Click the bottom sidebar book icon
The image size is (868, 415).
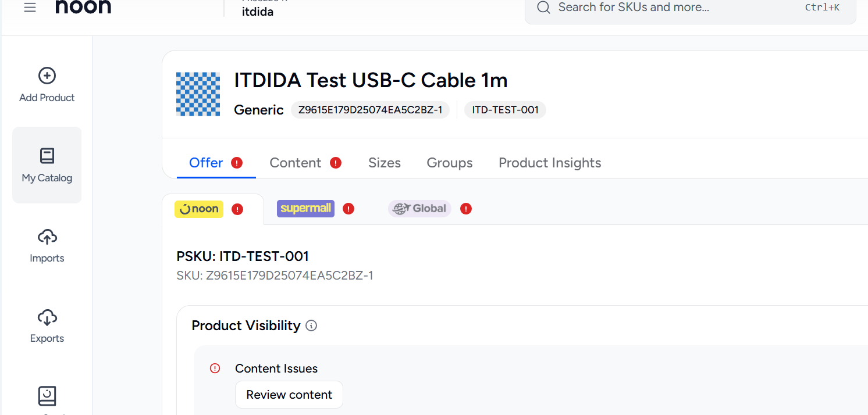point(47,396)
